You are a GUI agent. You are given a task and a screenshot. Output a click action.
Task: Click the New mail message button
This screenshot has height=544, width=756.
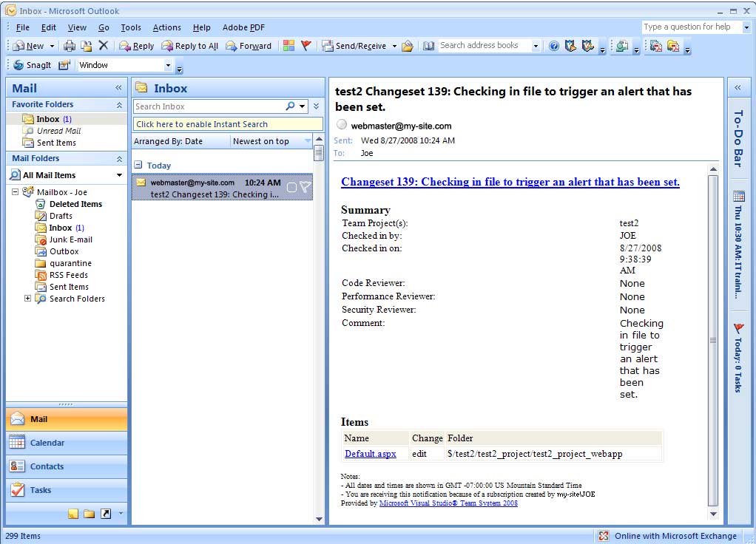click(28, 46)
